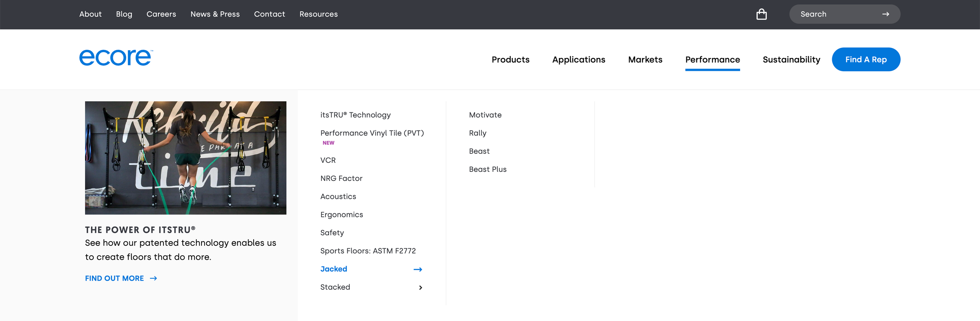The image size is (980, 321).
Task: Open the About page link
Action: (91, 14)
